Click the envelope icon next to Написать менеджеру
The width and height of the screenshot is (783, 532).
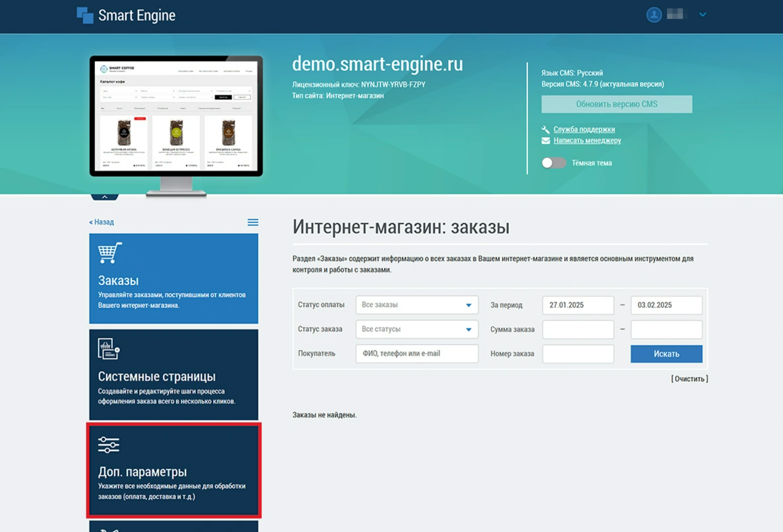[545, 141]
